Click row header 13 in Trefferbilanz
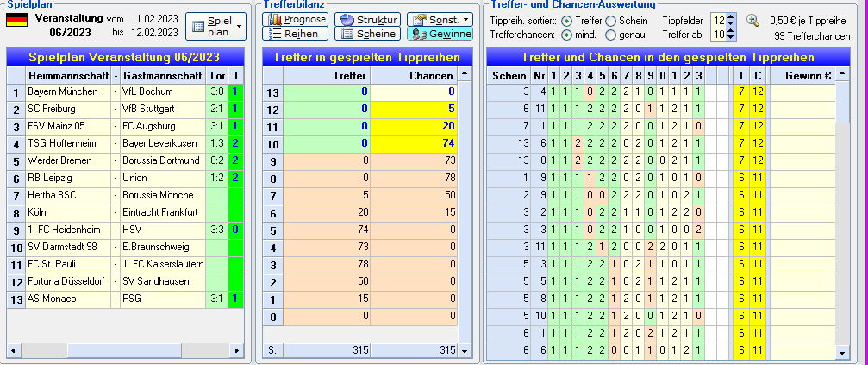The height and width of the screenshot is (365, 868). click(x=273, y=91)
